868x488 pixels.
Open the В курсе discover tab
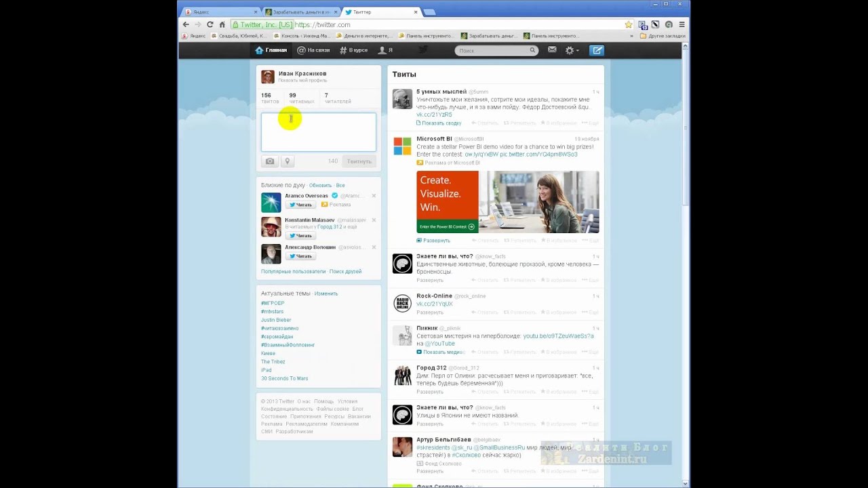point(354,50)
